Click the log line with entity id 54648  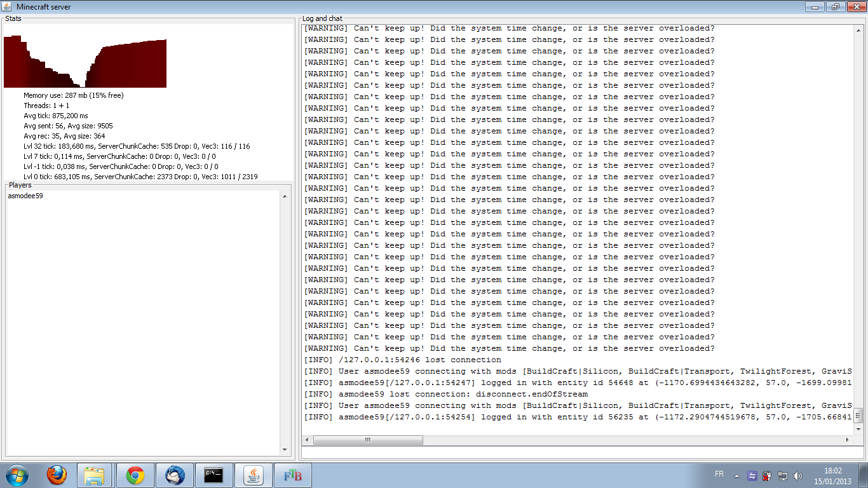point(578,383)
